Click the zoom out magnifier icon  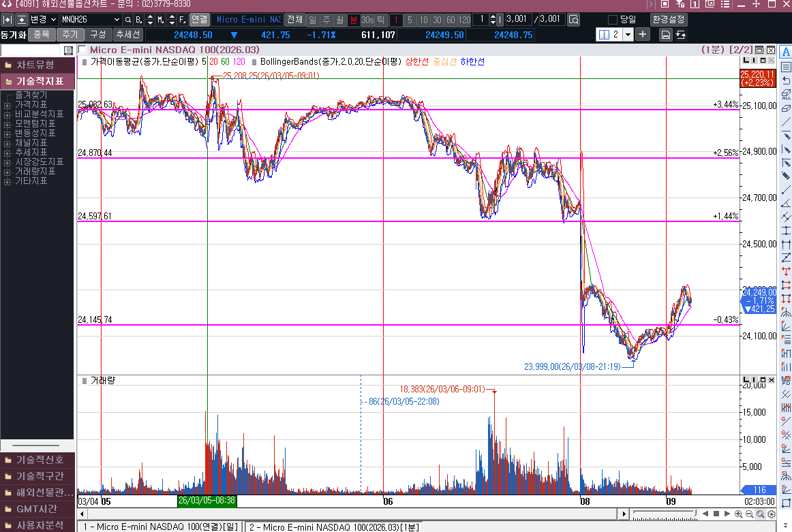[749, 514]
